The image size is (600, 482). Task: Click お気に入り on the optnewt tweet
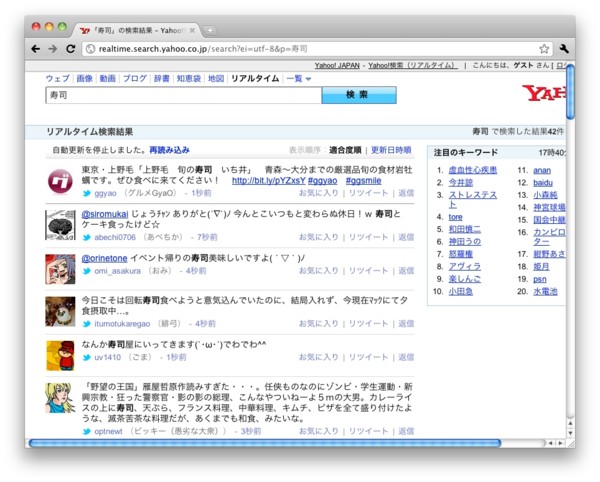(x=319, y=431)
